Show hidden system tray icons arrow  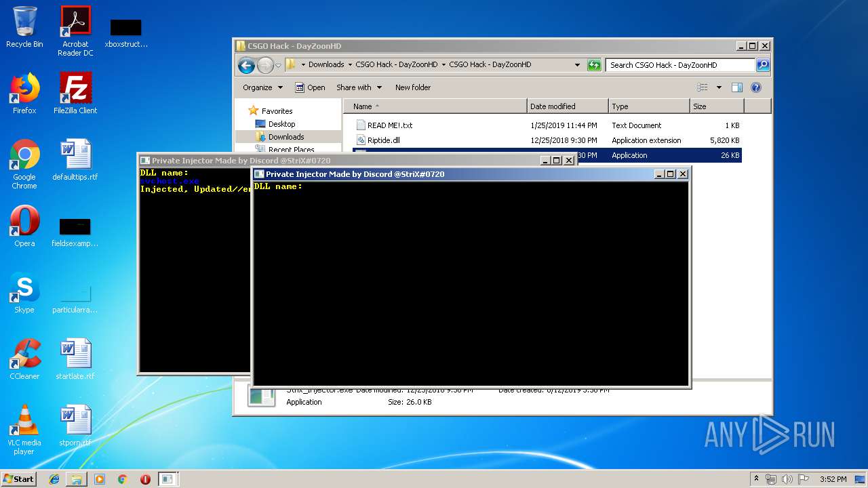tap(756, 479)
